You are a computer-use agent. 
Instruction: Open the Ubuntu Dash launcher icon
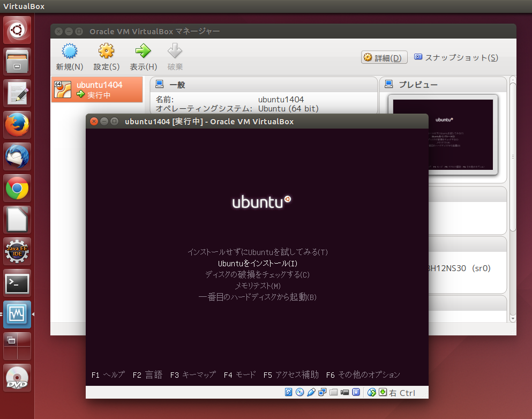[17, 30]
